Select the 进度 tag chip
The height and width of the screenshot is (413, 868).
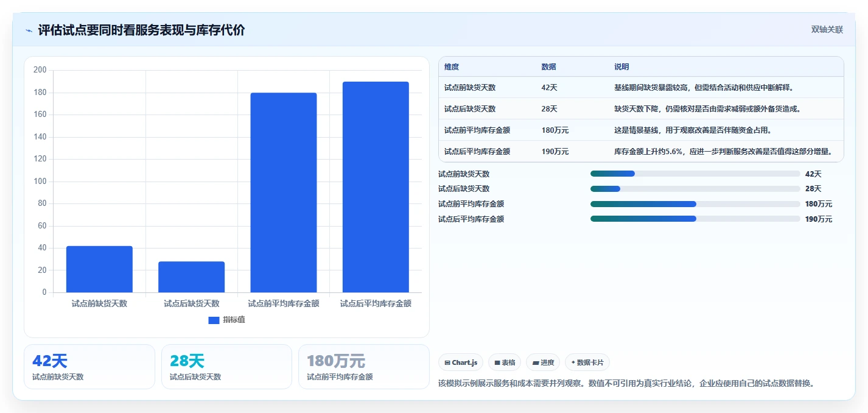543,362
